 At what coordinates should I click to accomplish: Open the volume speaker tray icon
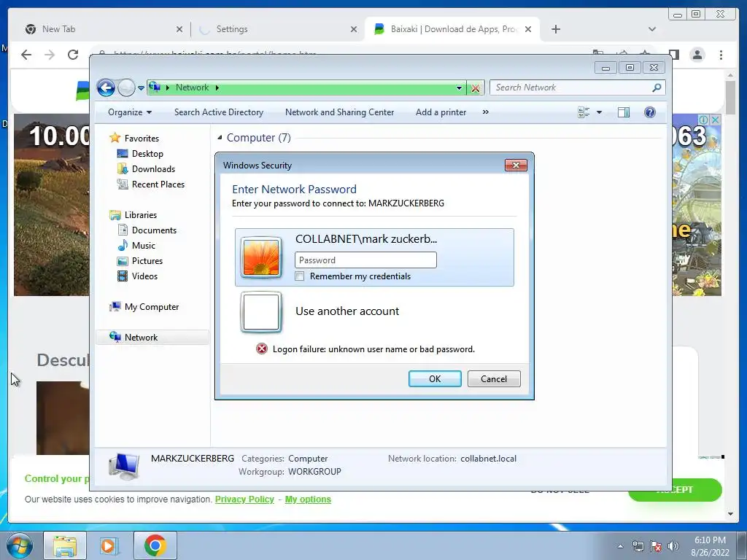coord(673,546)
